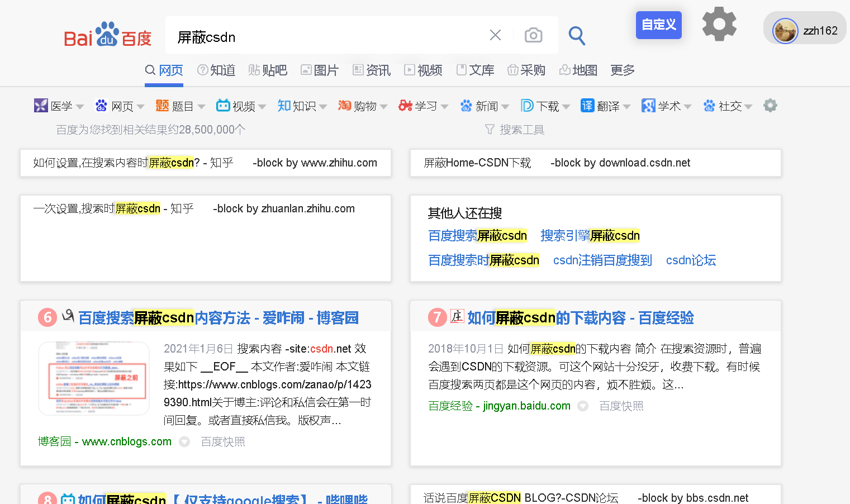Click the 下载 category icon
This screenshot has height=504, width=850.
[x=527, y=106]
